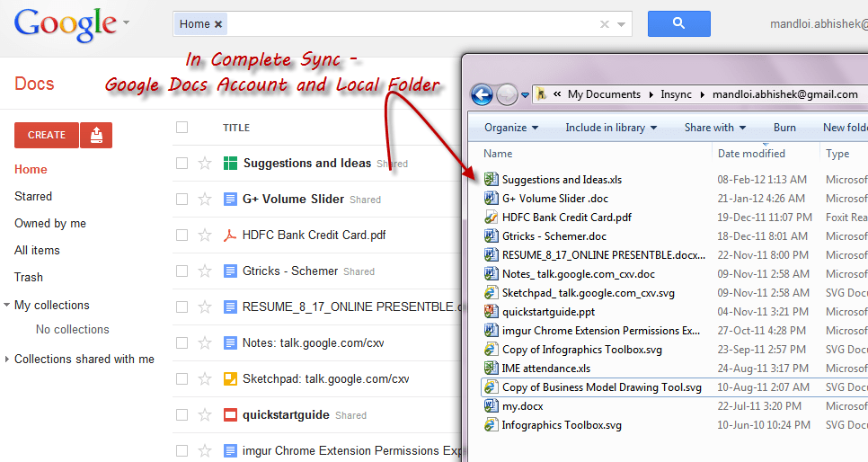
Task: Open the Organize dropdown in Explorer
Action: (511, 128)
